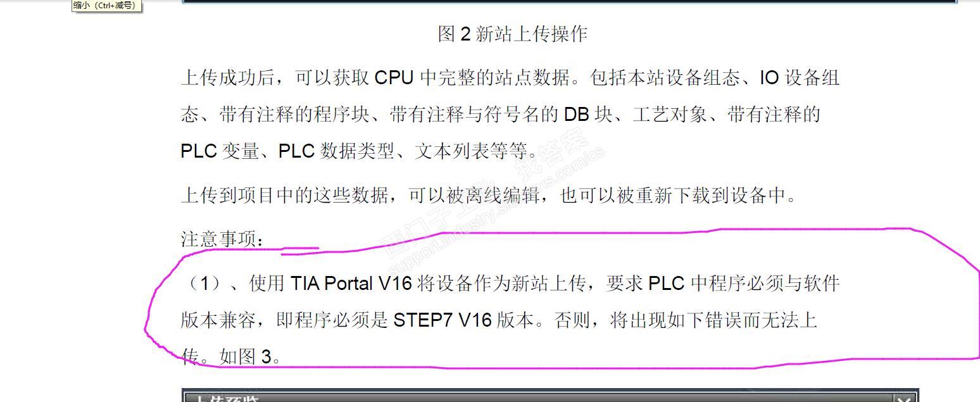The height and width of the screenshot is (402, 980).
Task: Click the caption 图 2 新站上传操作
Action: click(512, 34)
